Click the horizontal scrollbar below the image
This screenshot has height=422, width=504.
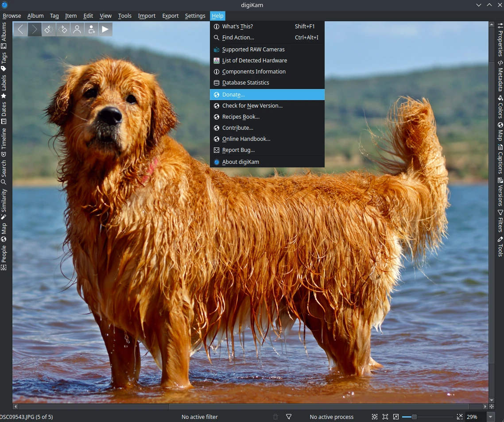click(x=319, y=407)
